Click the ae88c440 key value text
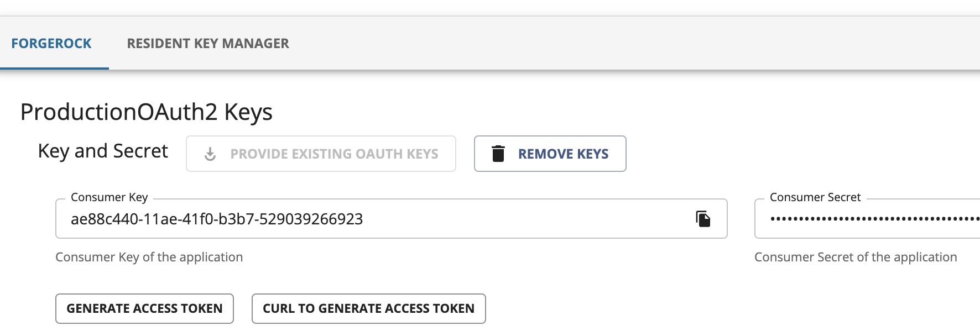Screen dimensions: 980x336 (217, 219)
